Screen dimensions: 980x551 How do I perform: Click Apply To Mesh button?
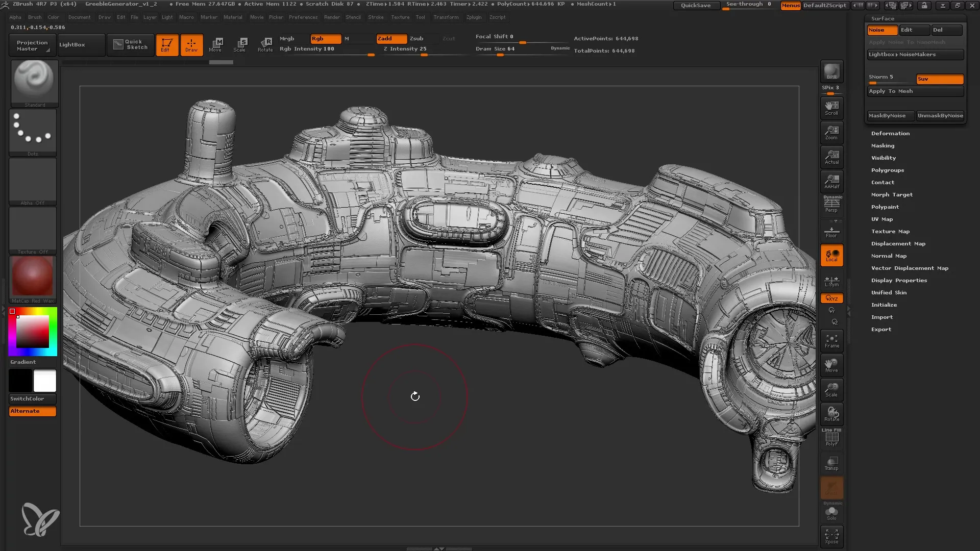click(913, 91)
